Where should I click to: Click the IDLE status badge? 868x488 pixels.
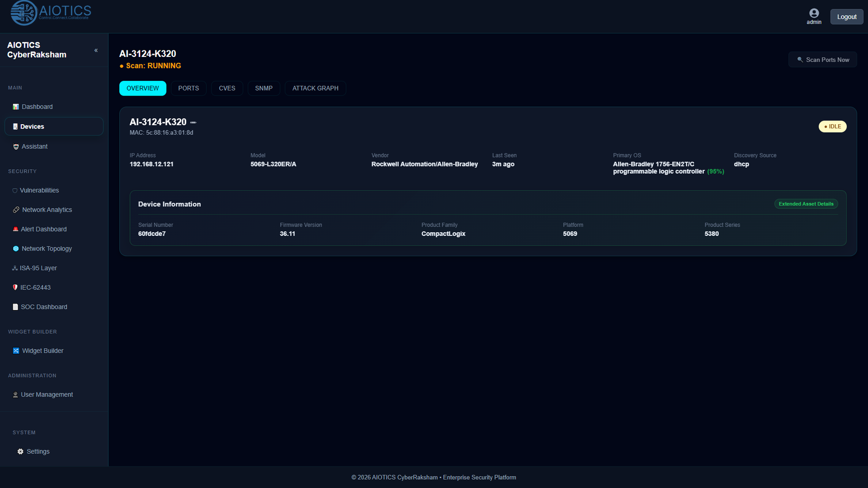[x=833, y=126]
